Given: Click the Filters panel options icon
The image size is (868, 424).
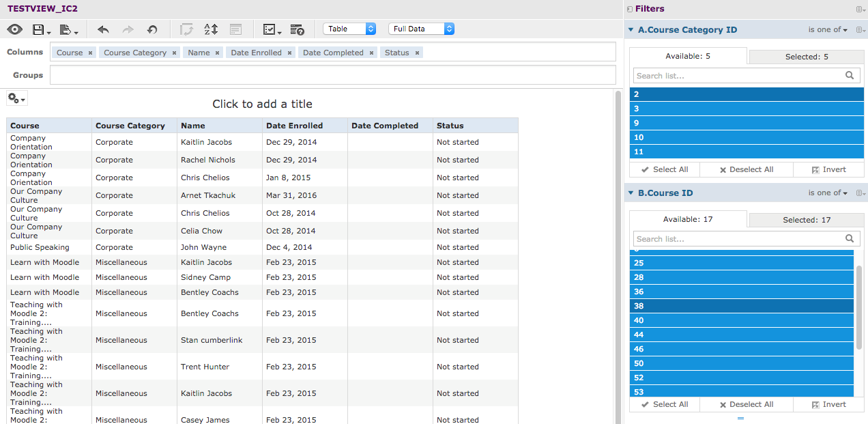Looking at the screenshot, I should (860, 9).
